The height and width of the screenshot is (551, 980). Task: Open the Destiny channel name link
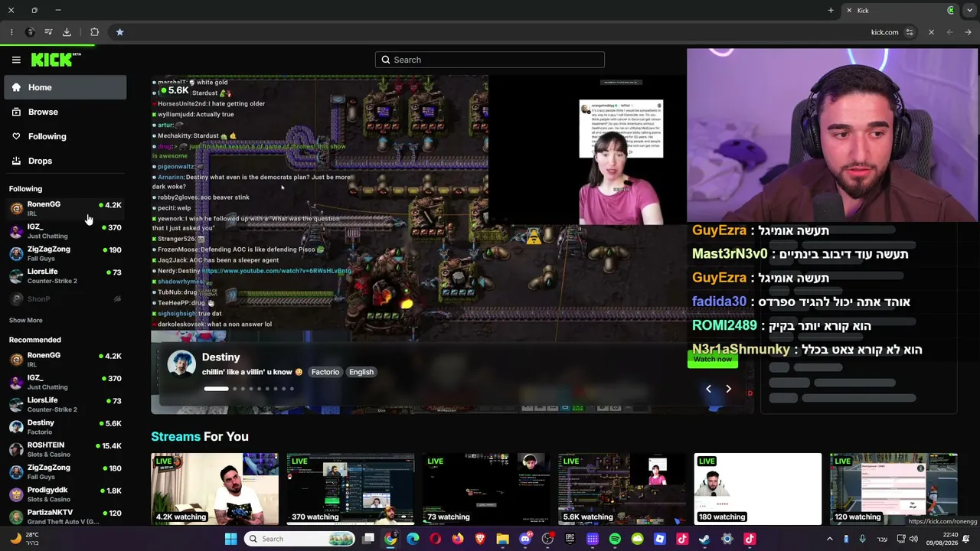[x=220, y=357]
